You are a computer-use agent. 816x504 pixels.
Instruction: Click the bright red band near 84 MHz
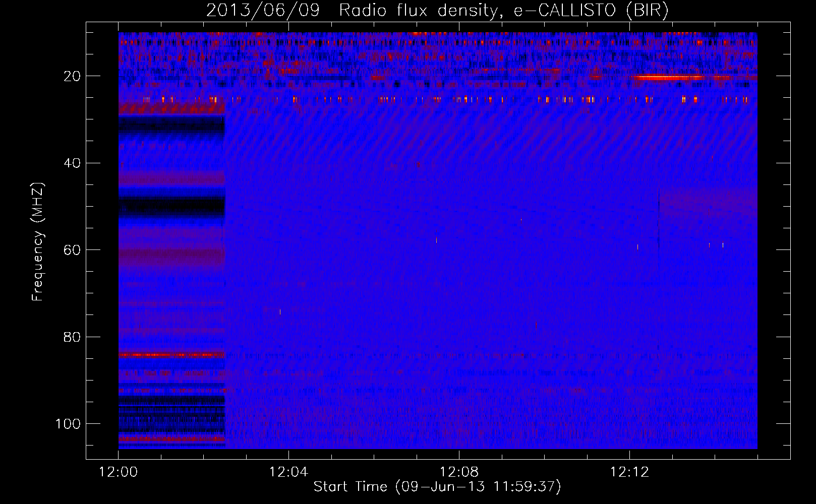(171, 355)
